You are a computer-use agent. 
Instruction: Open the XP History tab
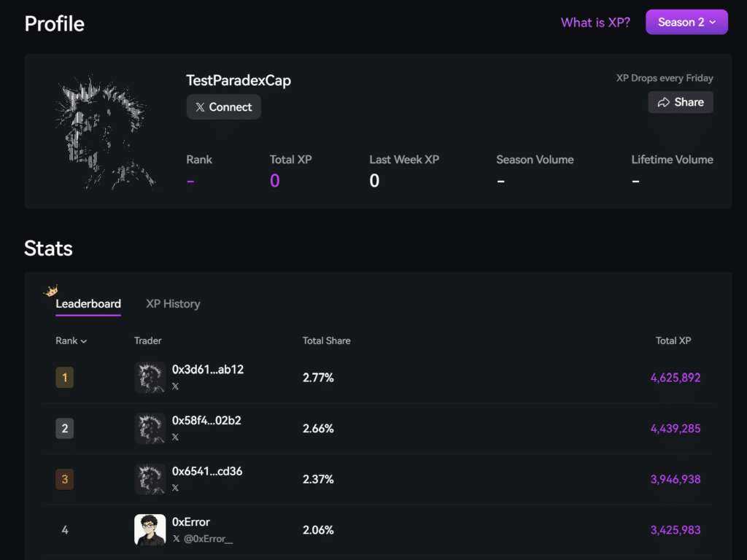173,304
